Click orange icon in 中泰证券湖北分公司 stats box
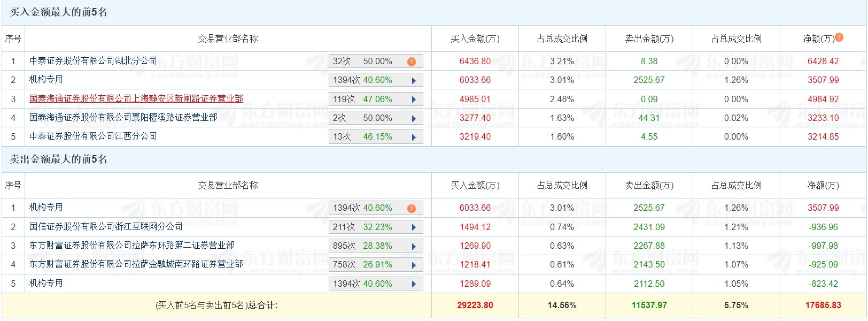 412,62
